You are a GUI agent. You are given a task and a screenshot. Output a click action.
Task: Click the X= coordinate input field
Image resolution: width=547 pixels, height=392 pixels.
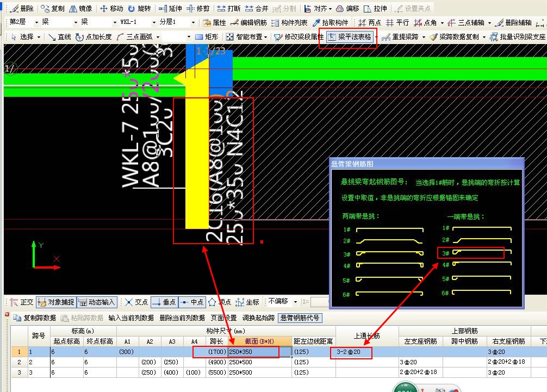point(320,302)
